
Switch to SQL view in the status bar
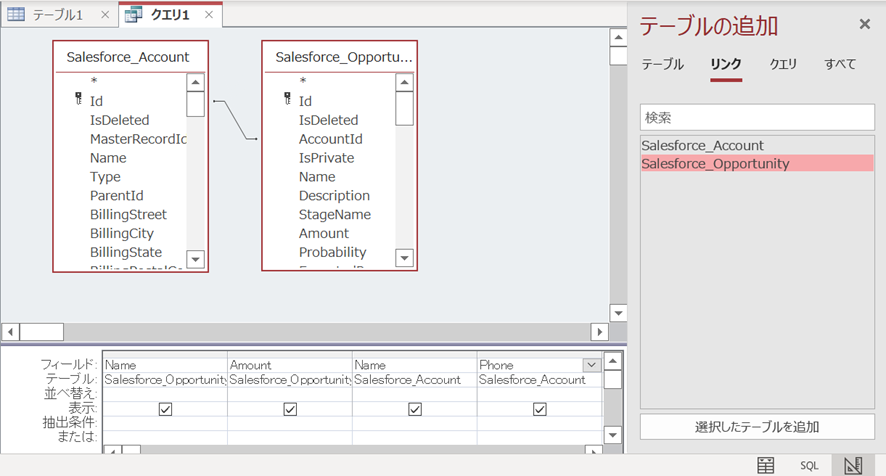809,465
